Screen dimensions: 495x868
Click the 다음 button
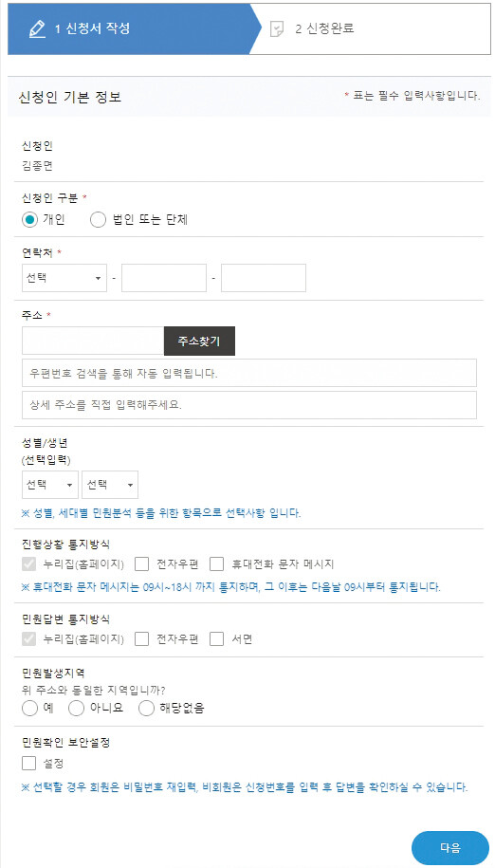click(x=450, y=848)
